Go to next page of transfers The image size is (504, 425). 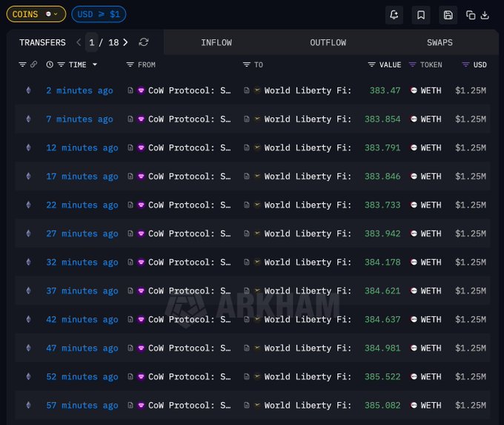[125, 42]
